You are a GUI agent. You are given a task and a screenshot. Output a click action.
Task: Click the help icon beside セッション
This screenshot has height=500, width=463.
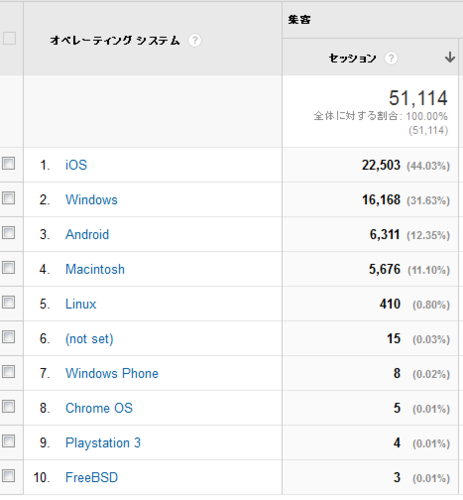point(391,58)
